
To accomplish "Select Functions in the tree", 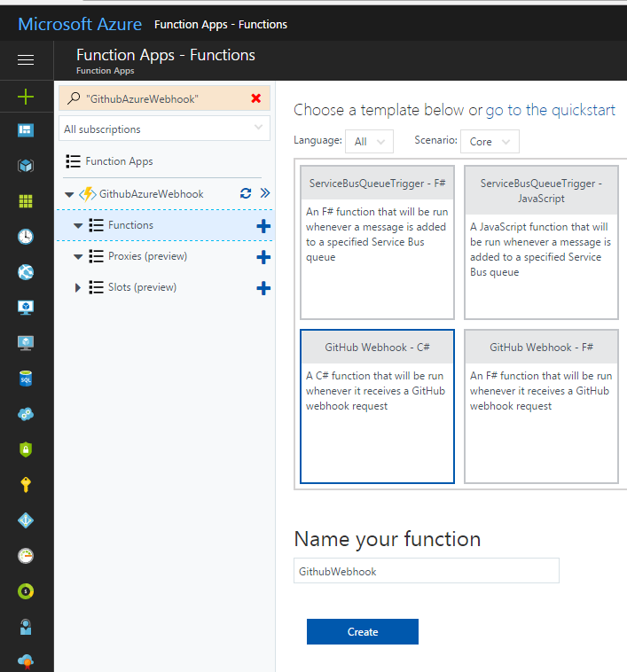I will [130, 225].
